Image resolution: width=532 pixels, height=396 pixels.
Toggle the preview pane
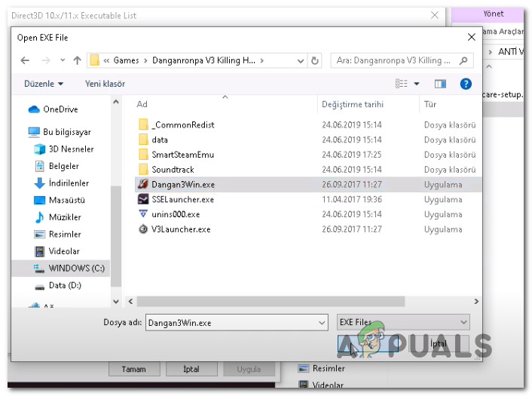click(440, 84)
